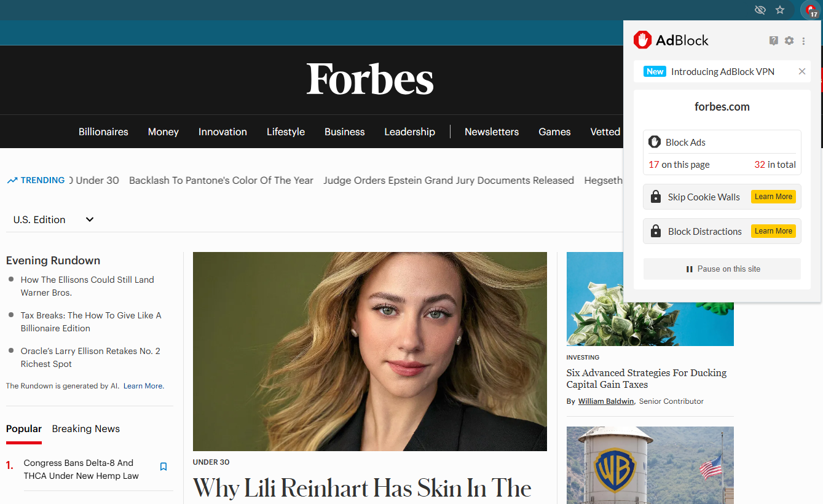Save the Congress Bans Delta-8 story via bookmark icon
This screenshot has height=504, width=823.
click(163, 467)
